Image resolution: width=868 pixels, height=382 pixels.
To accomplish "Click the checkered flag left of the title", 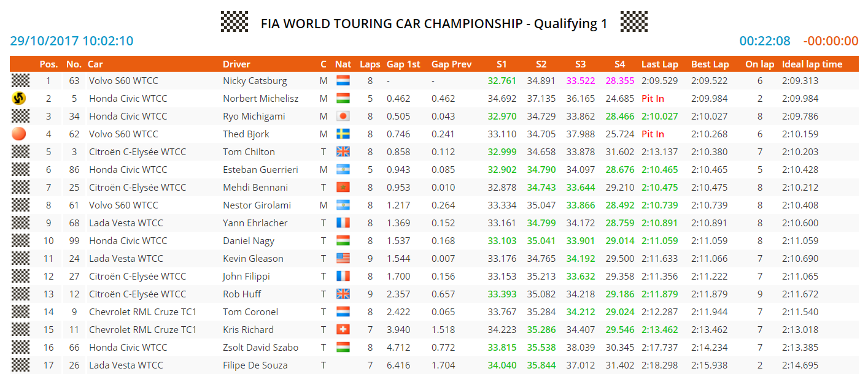I will [x=234, y=22].
